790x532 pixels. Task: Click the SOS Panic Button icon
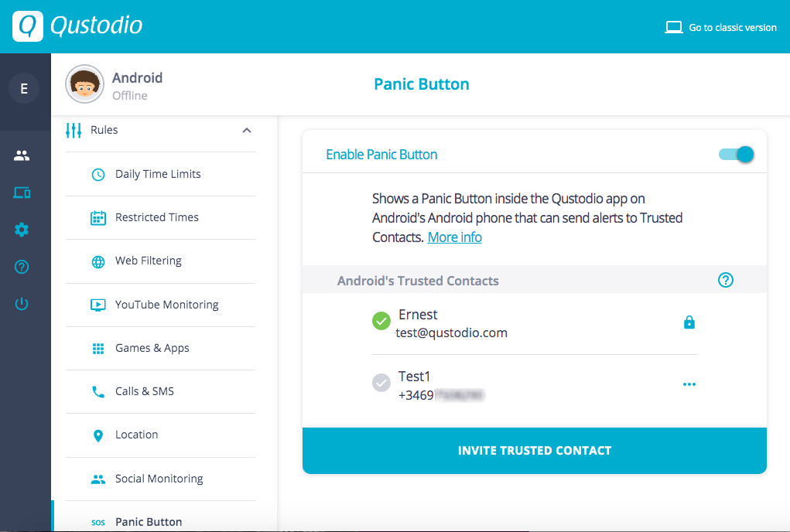tap(98, 523)
